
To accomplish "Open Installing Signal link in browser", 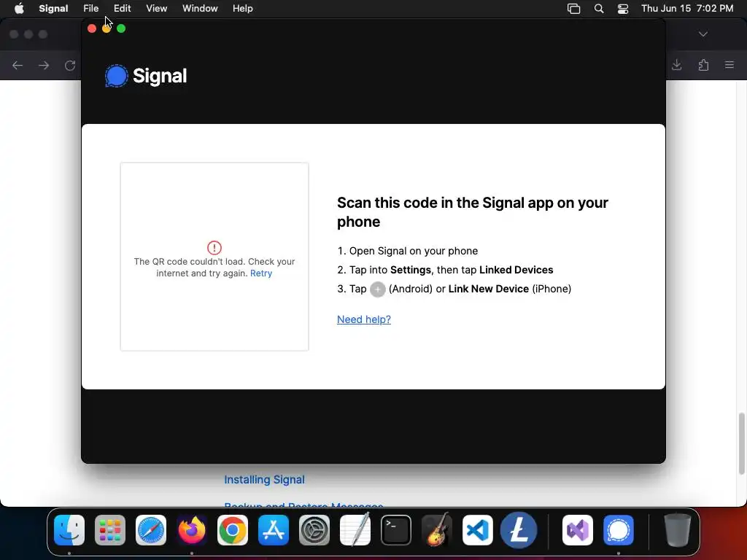I will tap(264, 480).
